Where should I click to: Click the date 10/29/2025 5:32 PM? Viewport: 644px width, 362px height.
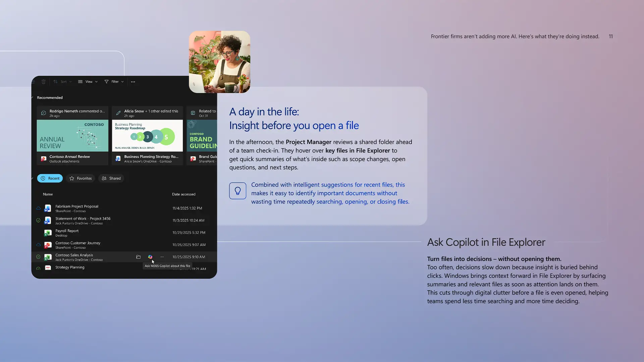(x=189, y=233)
